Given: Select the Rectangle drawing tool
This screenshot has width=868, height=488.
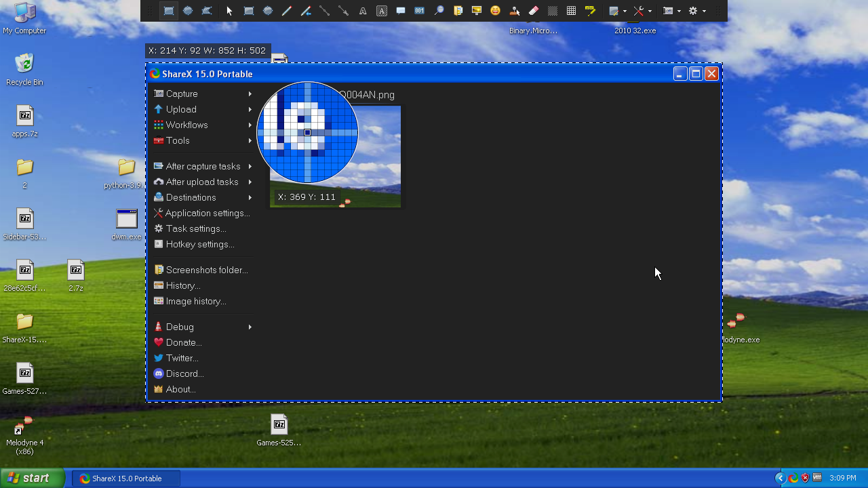Looking at the screenshot, I should 249,11.
